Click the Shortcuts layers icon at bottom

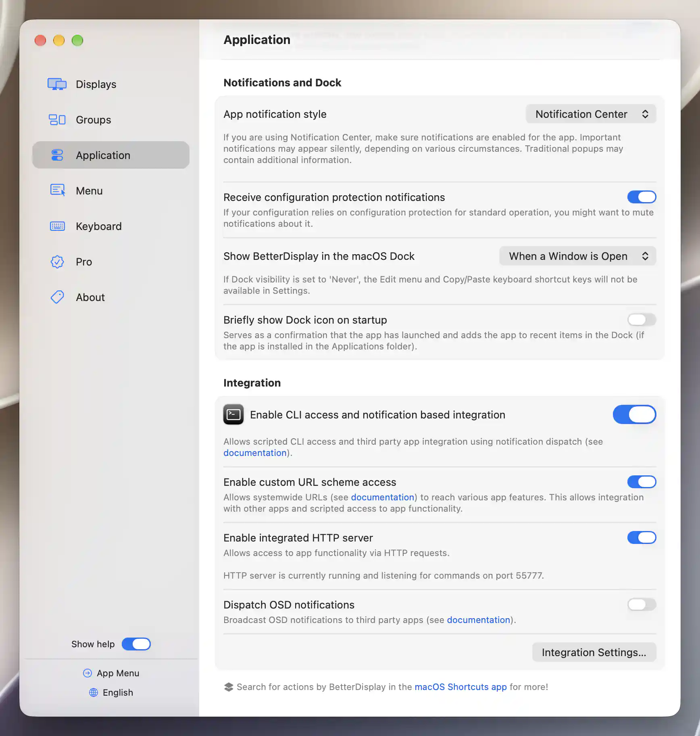(229, 687)
